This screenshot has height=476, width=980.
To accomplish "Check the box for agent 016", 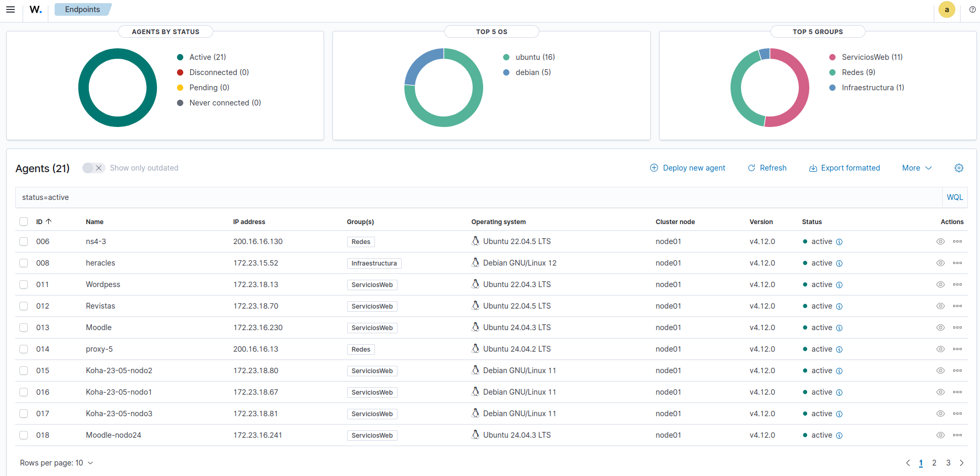I will pos(24,392).
